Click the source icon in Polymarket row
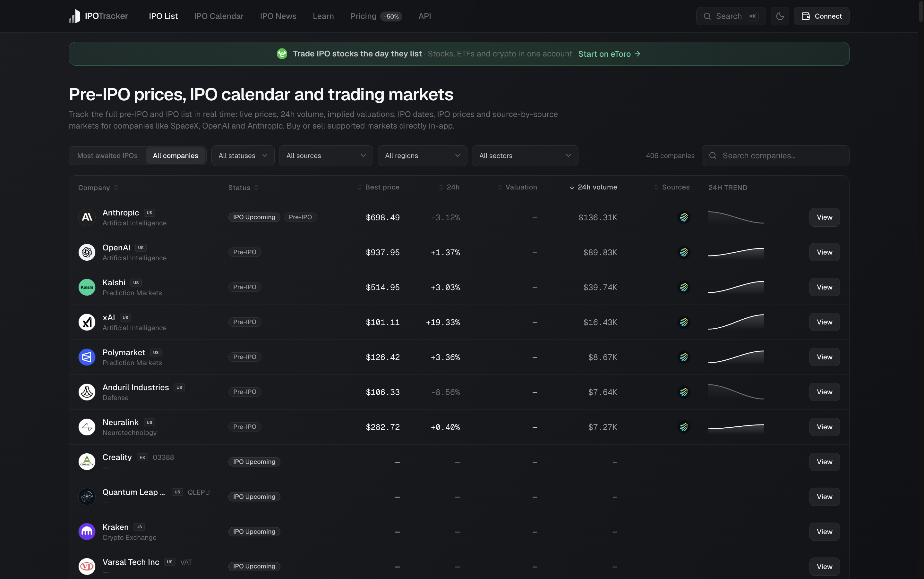Viewport: 924px width, 579px height. tap(684, 357)
